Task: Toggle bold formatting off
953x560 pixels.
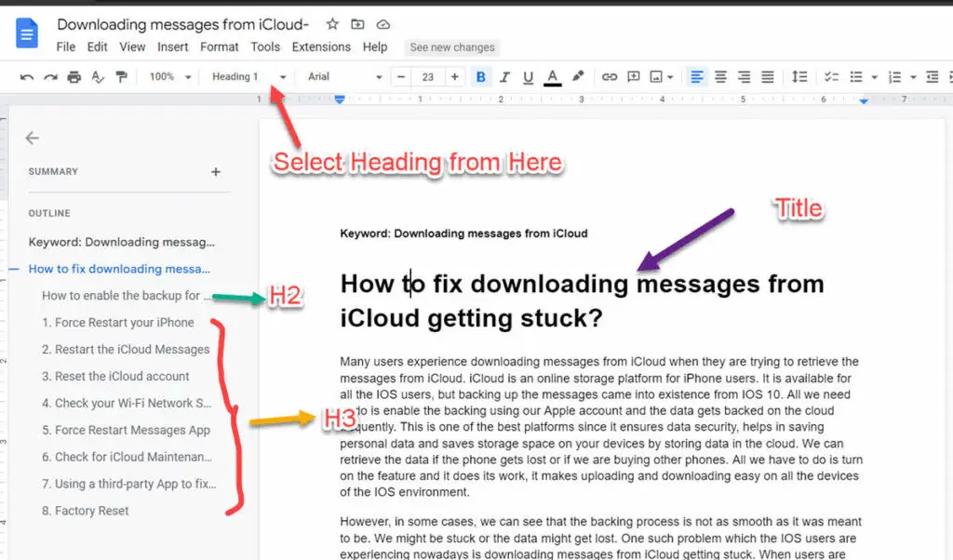Action: (481, 77)
